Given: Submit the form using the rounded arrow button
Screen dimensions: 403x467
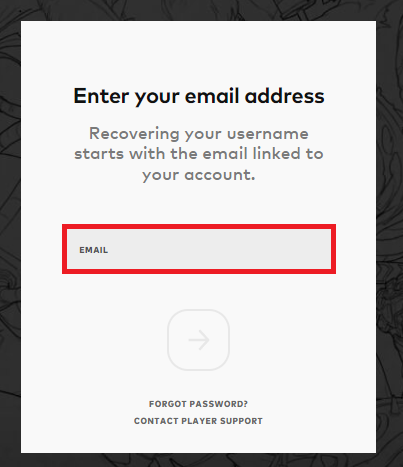Looking at the screenshot, I should tap(198, 340).
